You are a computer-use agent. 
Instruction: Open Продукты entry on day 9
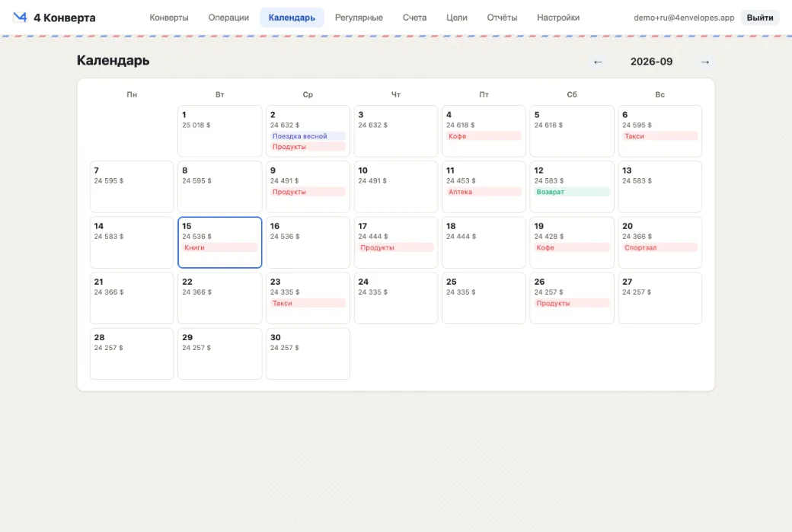pyautogui.click(x=308, y=192)
